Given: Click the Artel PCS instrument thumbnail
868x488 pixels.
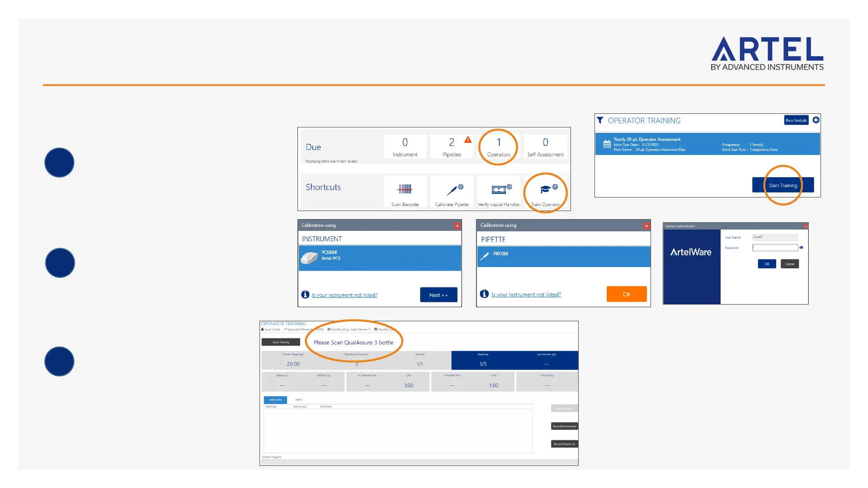Looking at the screenshot, I should tap(309, 258).
